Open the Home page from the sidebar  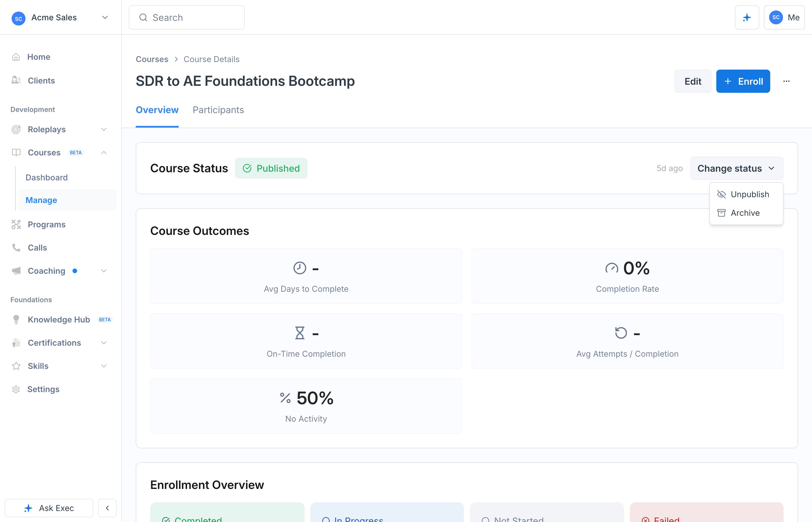[x=39, y=57]
